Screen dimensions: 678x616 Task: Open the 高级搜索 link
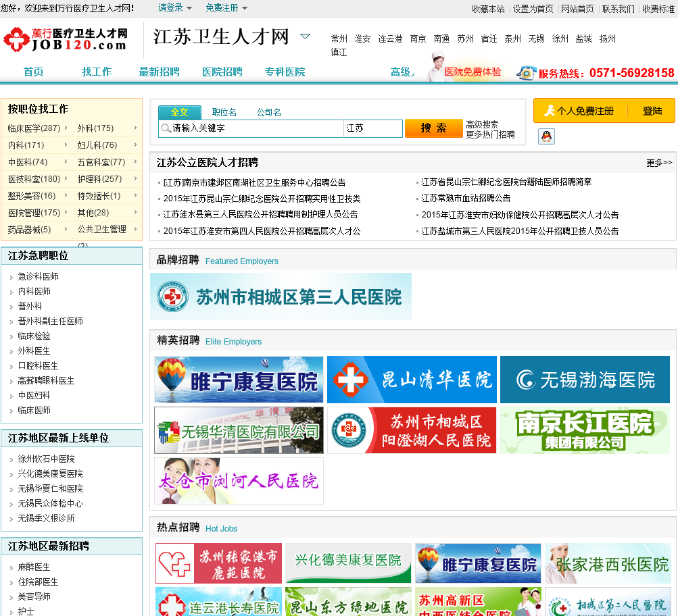point(482,124)
